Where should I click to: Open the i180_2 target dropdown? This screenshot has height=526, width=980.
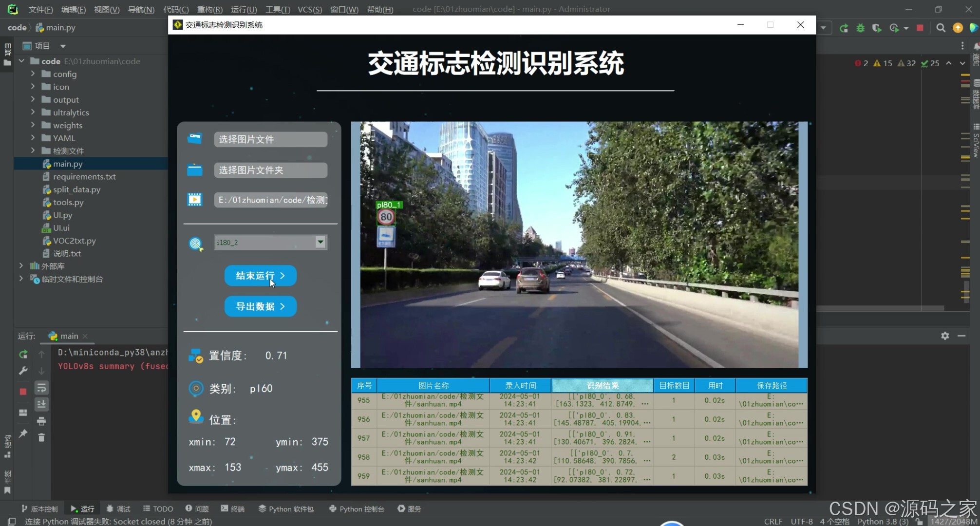[x=320, y=242]
